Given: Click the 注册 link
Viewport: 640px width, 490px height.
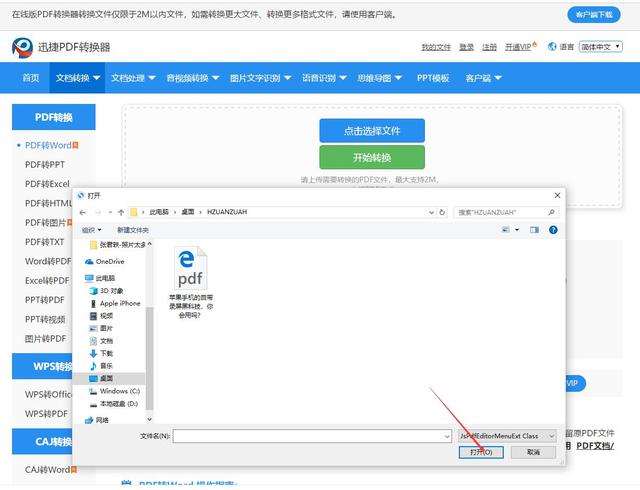Looking at the screenshot, I should click(489, 47).
